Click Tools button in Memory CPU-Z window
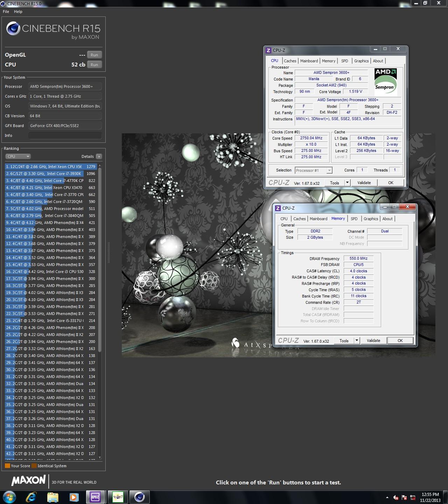This screenshot has height=504, width=448. pos(344,341)
